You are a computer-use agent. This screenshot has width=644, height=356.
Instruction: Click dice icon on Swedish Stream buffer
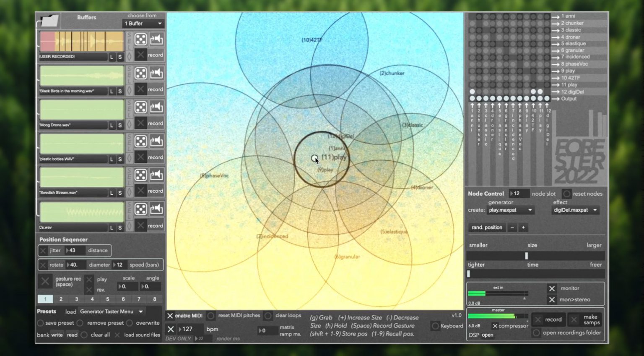[141, 175]
